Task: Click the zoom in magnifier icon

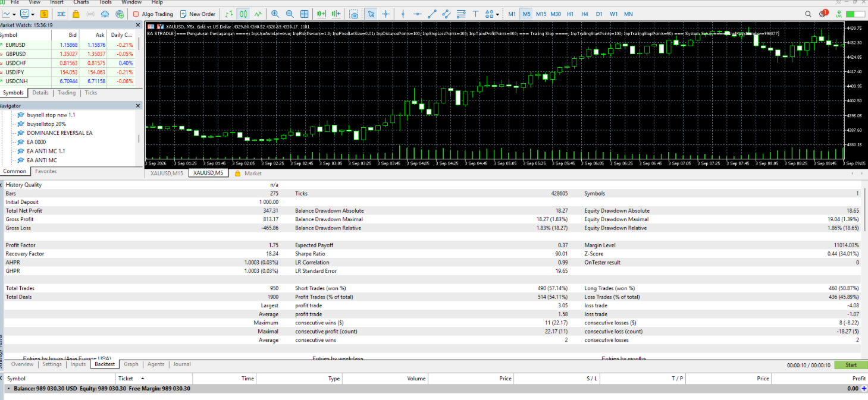Action: tap(274, 14)
